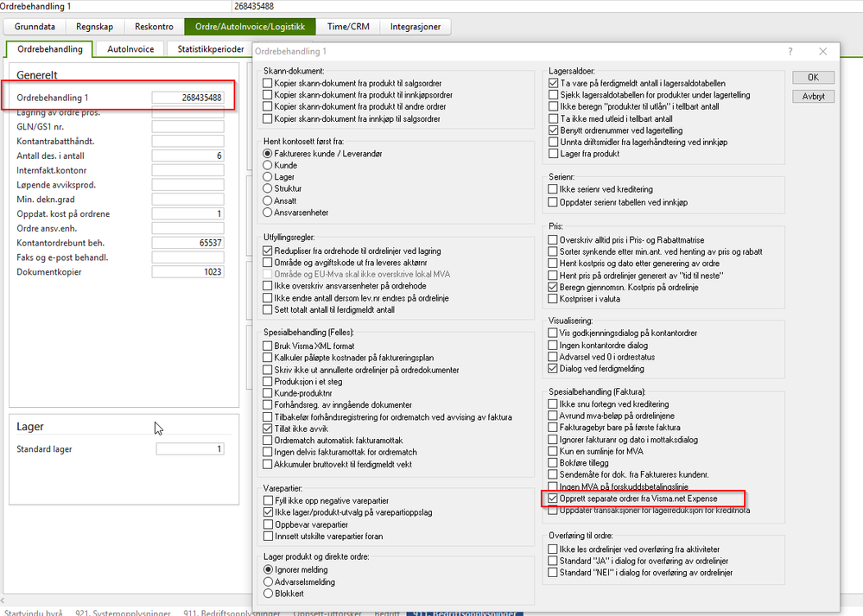
Task: Open the Time/CRM tab
Action: click(348, 27)
